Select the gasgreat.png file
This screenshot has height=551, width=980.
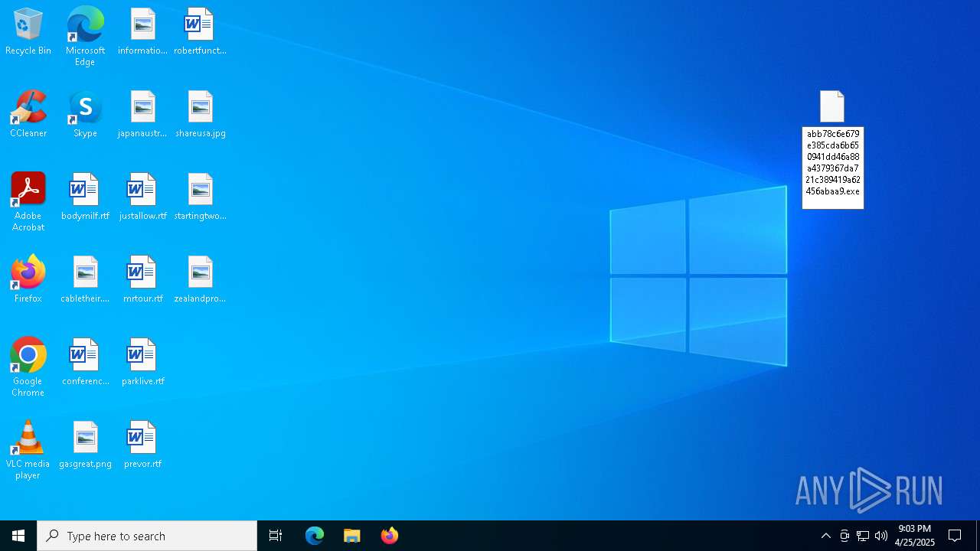(85, 445)
